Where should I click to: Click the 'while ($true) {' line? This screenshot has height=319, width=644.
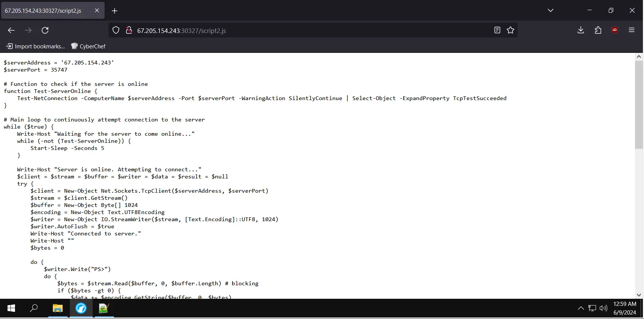[29, 127]
